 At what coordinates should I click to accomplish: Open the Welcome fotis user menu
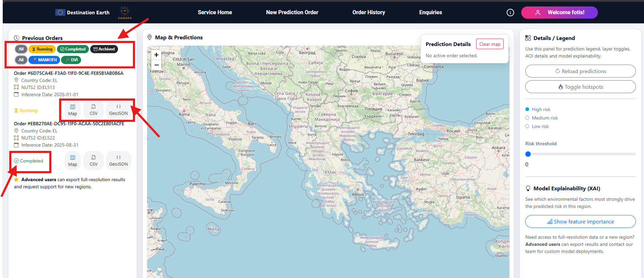(559, 13)
